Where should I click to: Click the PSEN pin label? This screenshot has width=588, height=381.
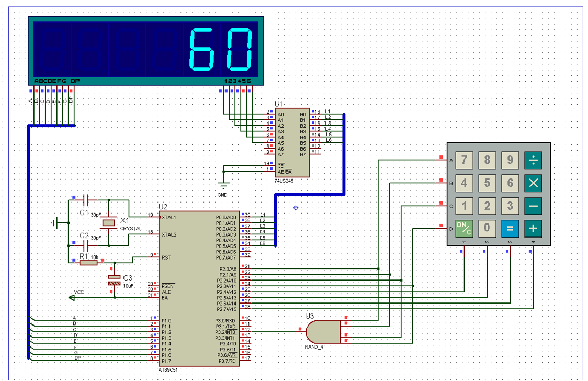167,286
